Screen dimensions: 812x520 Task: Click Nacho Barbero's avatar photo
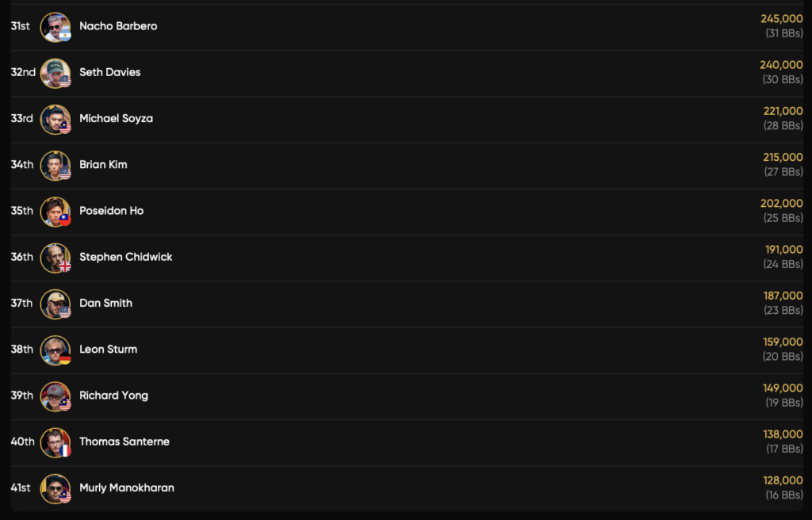(x=56, y=27)
